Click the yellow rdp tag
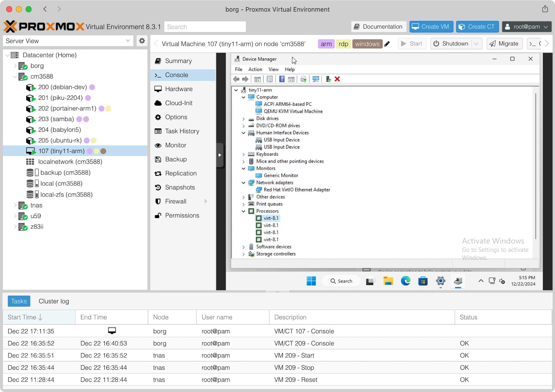 (343, 44)
